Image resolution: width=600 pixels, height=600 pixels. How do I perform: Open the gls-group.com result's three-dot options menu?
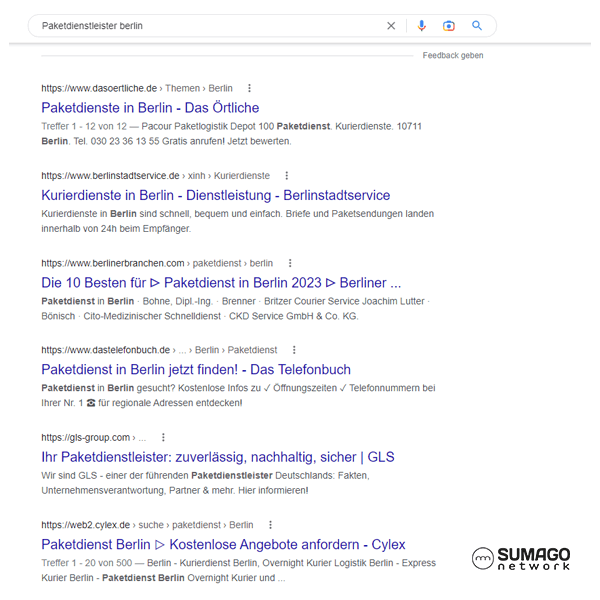point(163,437)
